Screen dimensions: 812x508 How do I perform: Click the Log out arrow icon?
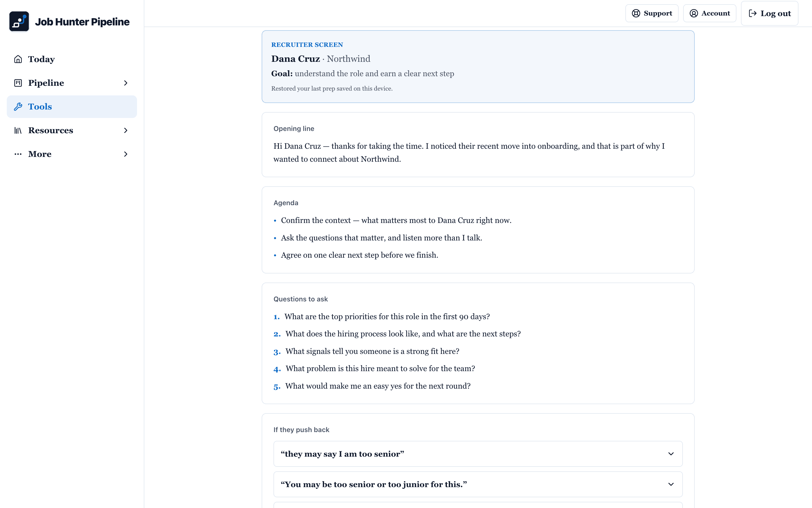coord(753,13)
